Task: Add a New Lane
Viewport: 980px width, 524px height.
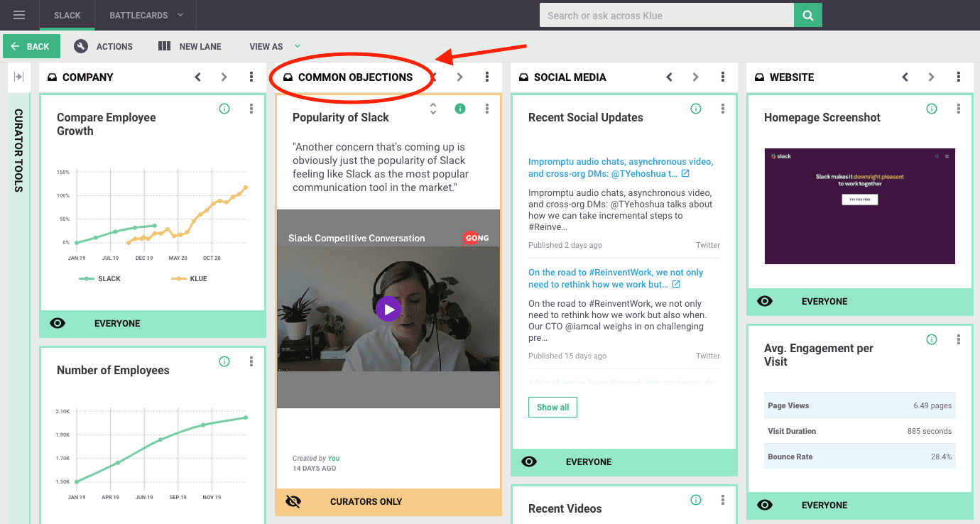Action: (x=190, y=46)
